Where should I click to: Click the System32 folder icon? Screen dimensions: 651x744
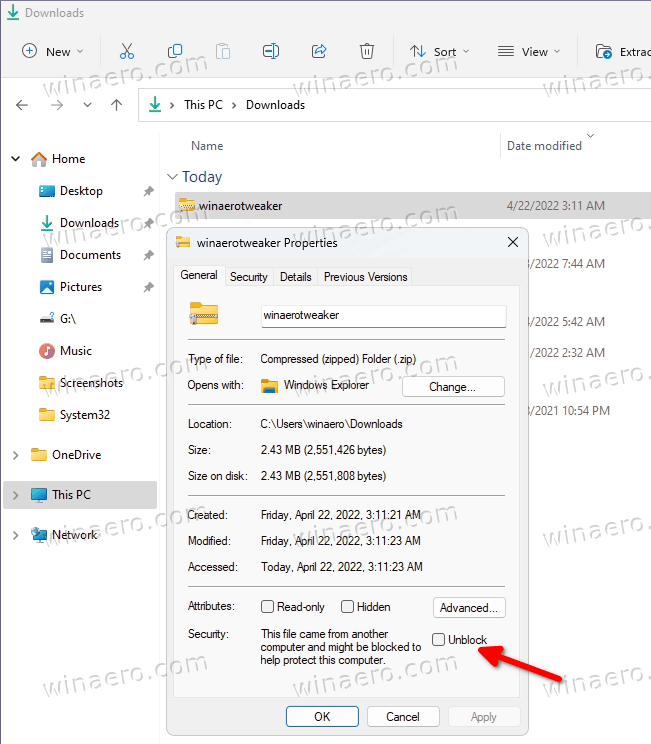(46, 415)
